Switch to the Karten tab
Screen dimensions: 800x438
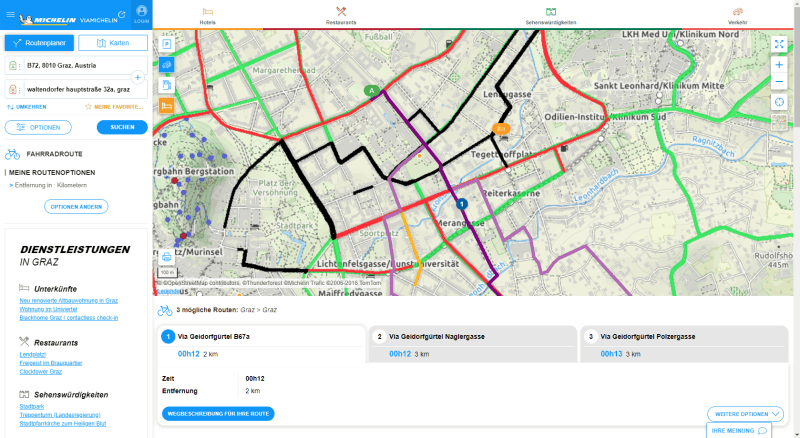click(112, 43)
